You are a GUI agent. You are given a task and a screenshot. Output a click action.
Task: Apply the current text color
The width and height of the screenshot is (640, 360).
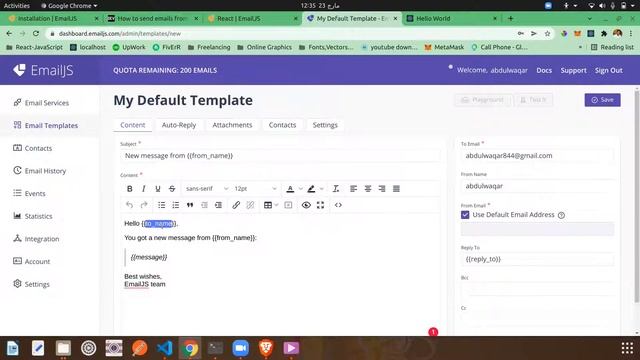coord(290,189)
